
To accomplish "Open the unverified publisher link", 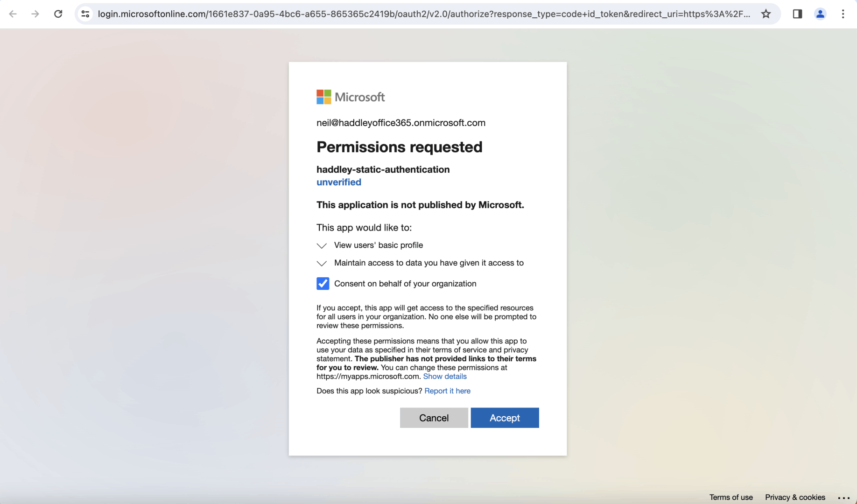I will (339, 182).
